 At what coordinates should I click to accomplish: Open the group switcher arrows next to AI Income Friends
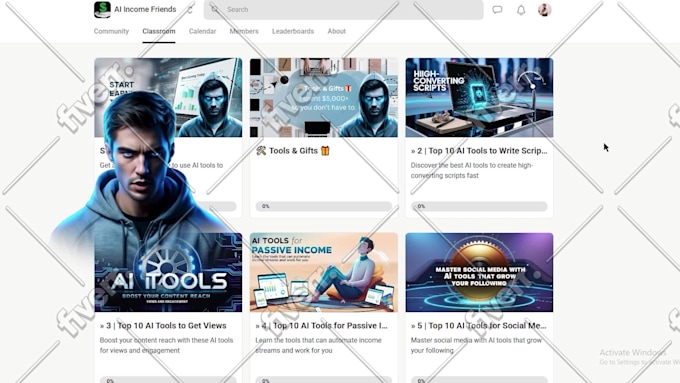(x=190, y=10)
